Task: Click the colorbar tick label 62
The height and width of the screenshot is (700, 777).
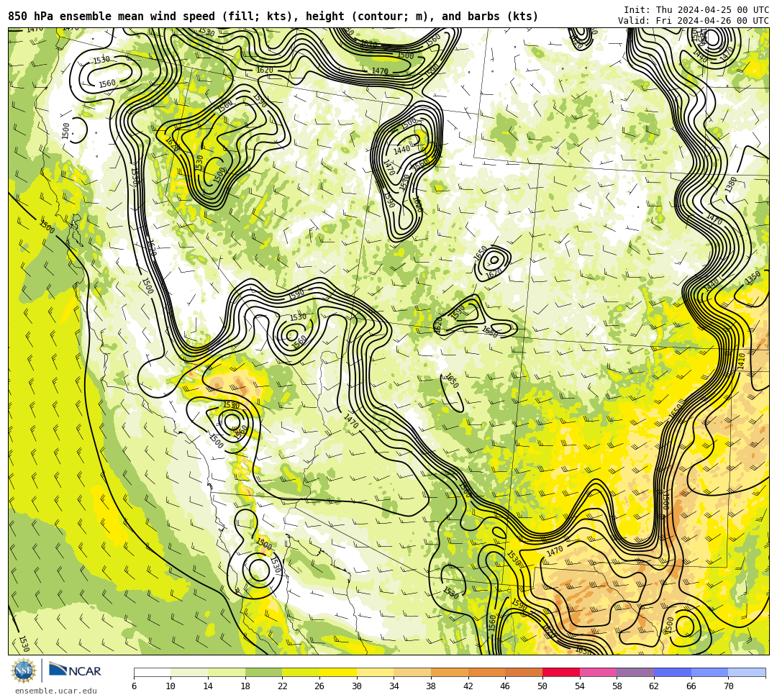Action: [x=653, y=686]
